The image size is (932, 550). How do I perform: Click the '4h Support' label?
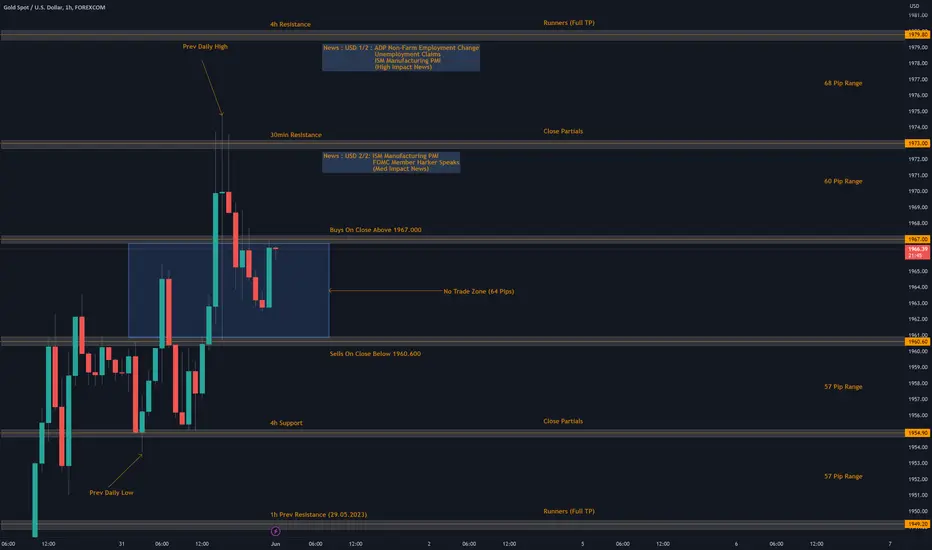(x=286, y=423)
